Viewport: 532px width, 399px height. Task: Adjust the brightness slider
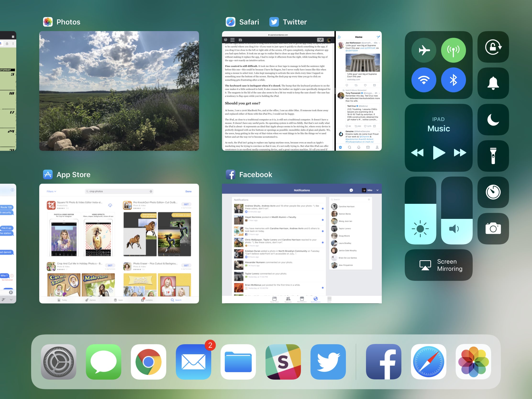[x=420, y=211]
